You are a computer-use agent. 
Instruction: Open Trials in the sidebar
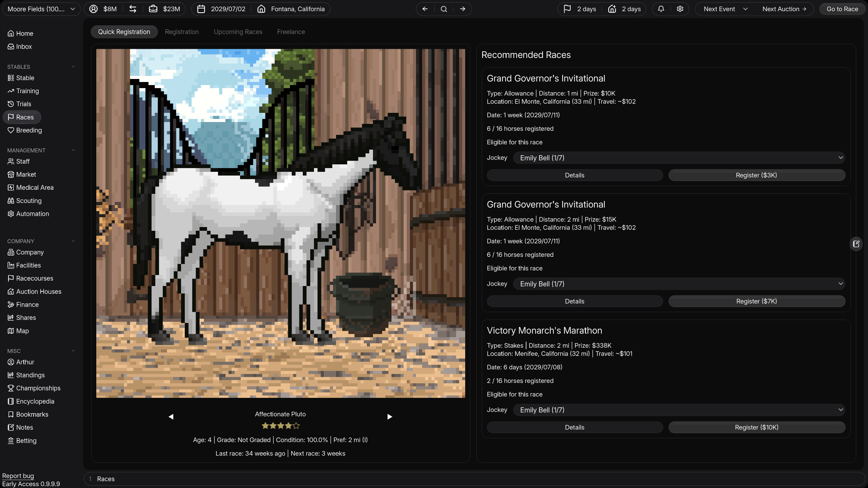coord(19,104)
